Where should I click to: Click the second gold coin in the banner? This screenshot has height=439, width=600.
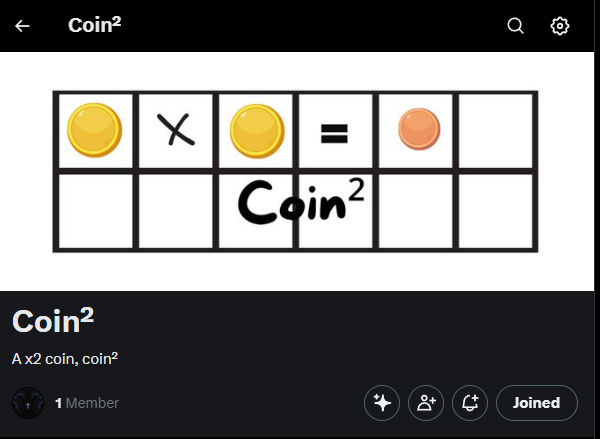257,131
